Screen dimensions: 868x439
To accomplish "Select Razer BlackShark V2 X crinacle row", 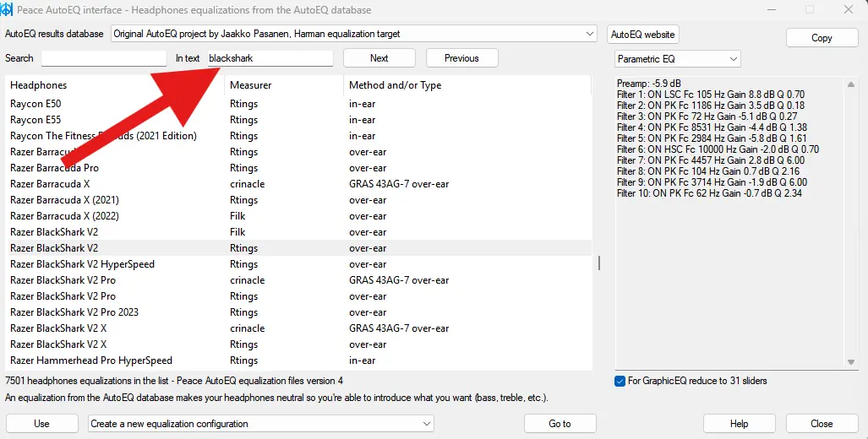I will click(x=298, y=328).
